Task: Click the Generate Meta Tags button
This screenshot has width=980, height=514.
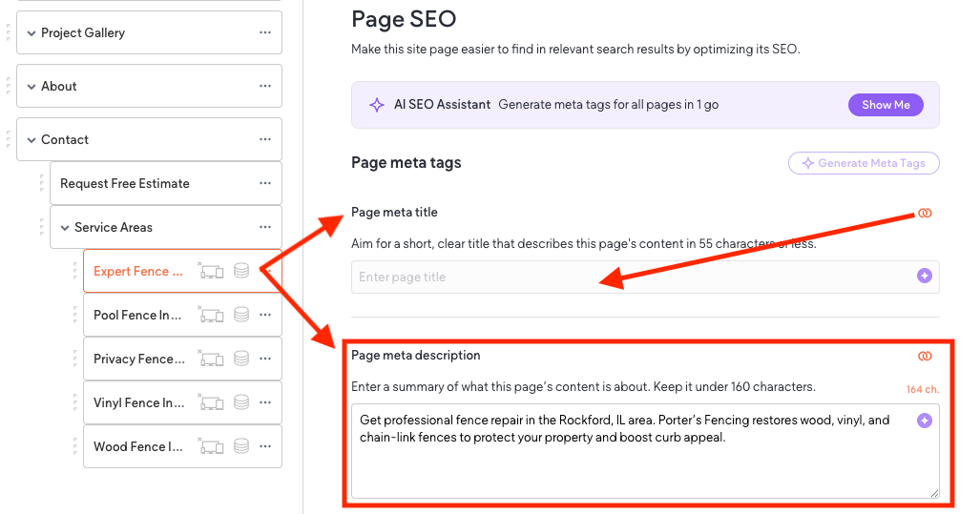Action: [864, 163]
